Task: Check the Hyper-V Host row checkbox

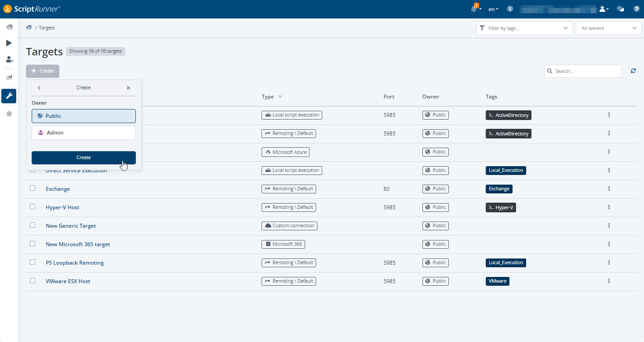Action: tap(33, 207)
